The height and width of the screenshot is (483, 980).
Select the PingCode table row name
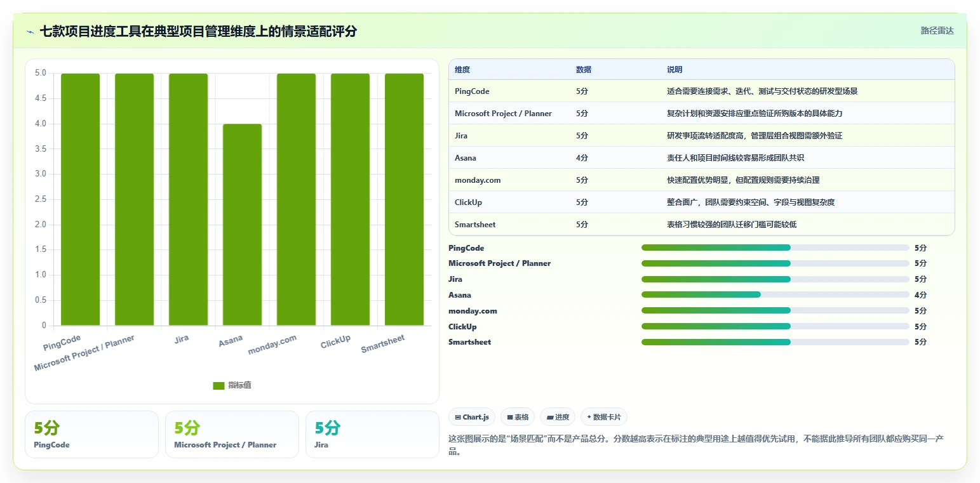click(x=472, y=91)
